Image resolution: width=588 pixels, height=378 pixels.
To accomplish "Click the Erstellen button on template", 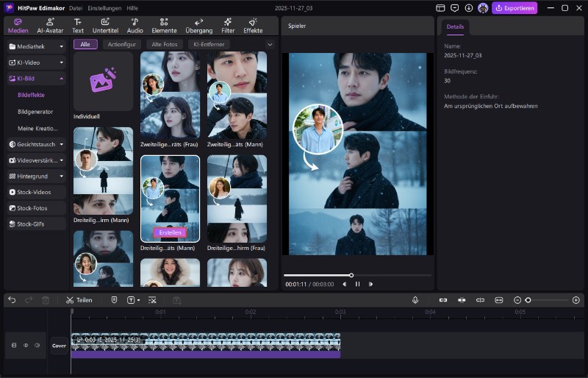I will pyautogui.click(x=170, y=232).
